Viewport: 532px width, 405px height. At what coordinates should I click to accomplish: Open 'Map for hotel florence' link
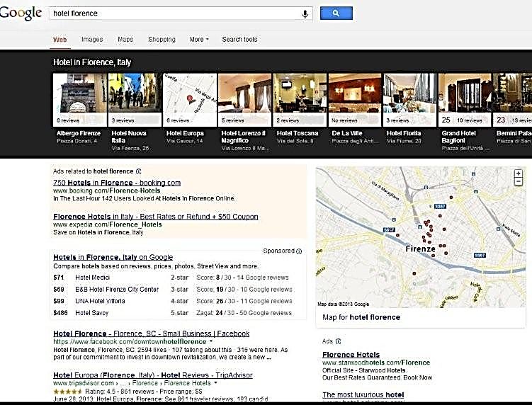361,317
